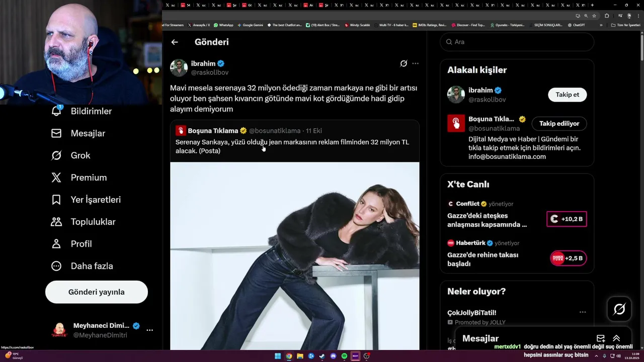Open ibrahim's avatar in Alakalı kişiler
644x362 pixels.
[456, 95]
